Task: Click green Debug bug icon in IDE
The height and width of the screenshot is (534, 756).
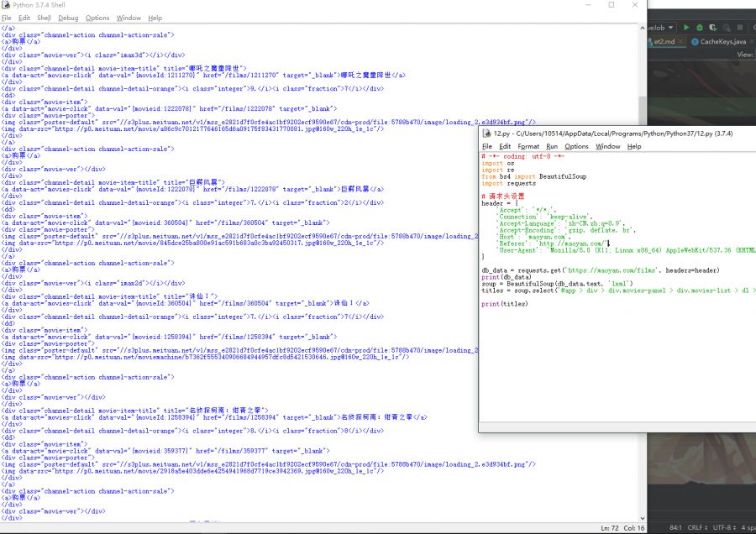Action: tap(700, 28)
